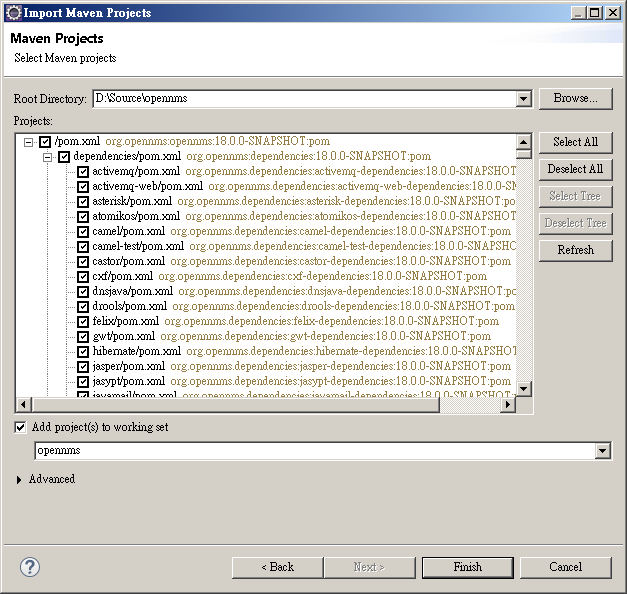Click the Refresh button
The height and width of the screenshot is (594, 627).
pyautogui.click(x=575, y=250)
